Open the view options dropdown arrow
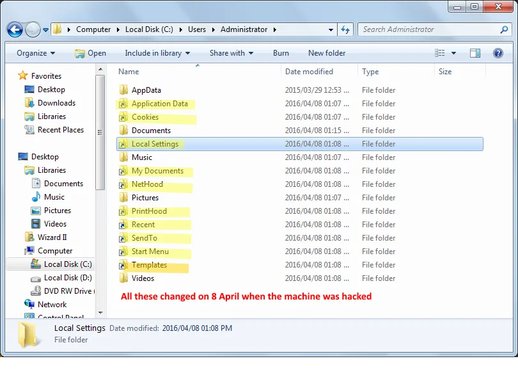The width and height of the screenshot is (518, 384). coord(453,53)
